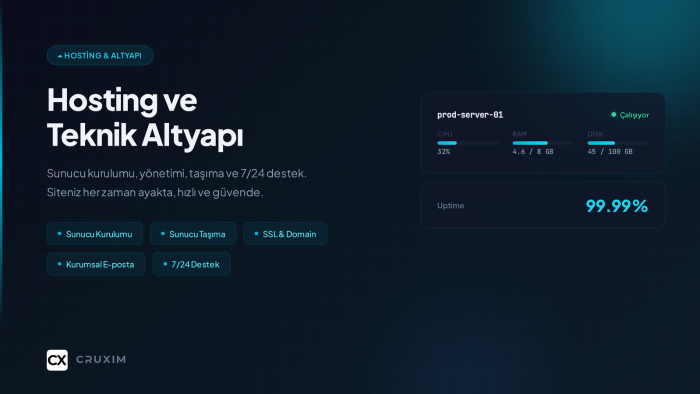700x394 pixels.
Task: Choose the Kurumsal E-posta chip
Action: tap(96, 264)
